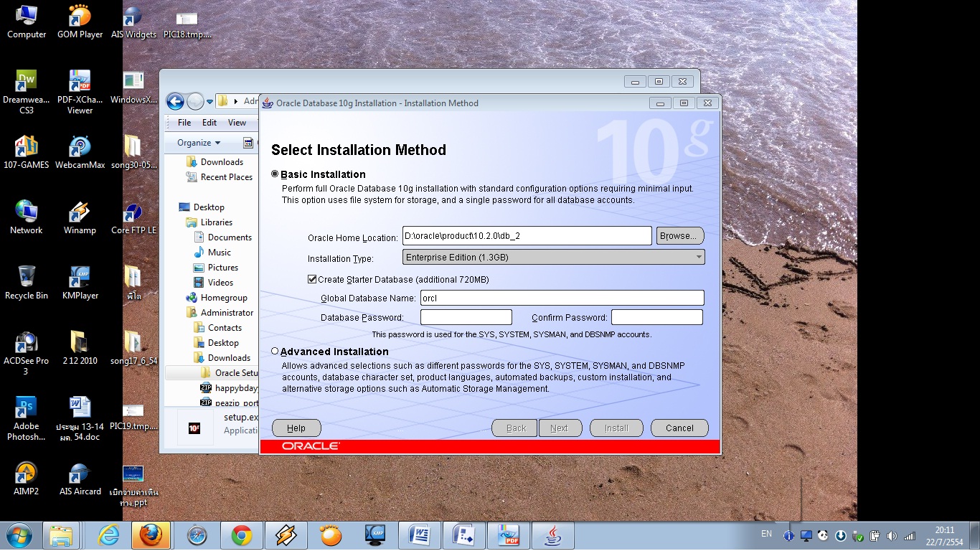
Task: Toggle the Create Starter Database checkbox
Action: point(312,279)
